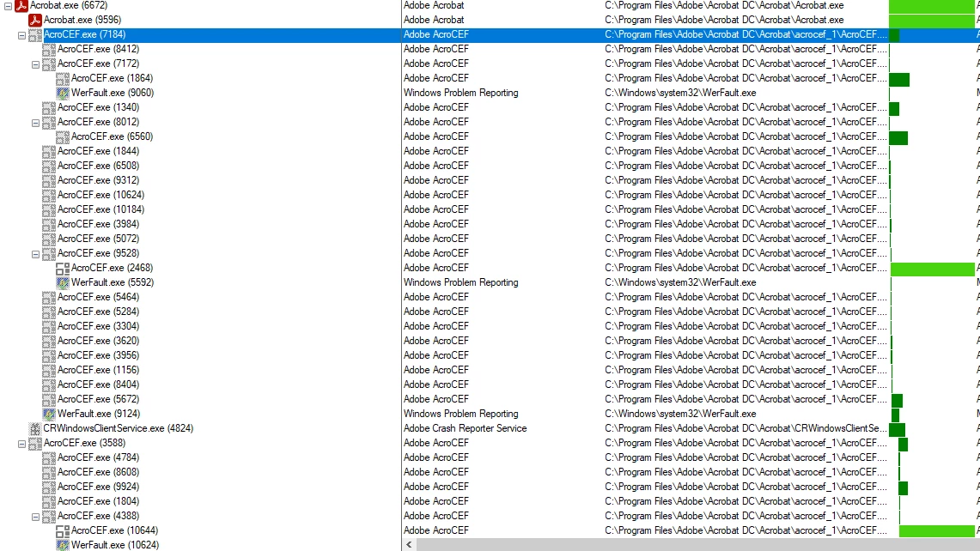Click the WerFault.exe (10624) icon
This screenshot has height=551, width=980.
point(63,545)
